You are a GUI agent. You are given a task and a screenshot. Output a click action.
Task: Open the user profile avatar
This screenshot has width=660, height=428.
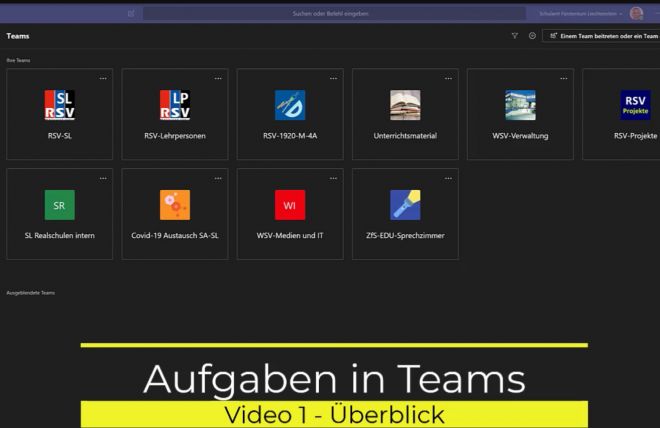click(x=636, y=13)
